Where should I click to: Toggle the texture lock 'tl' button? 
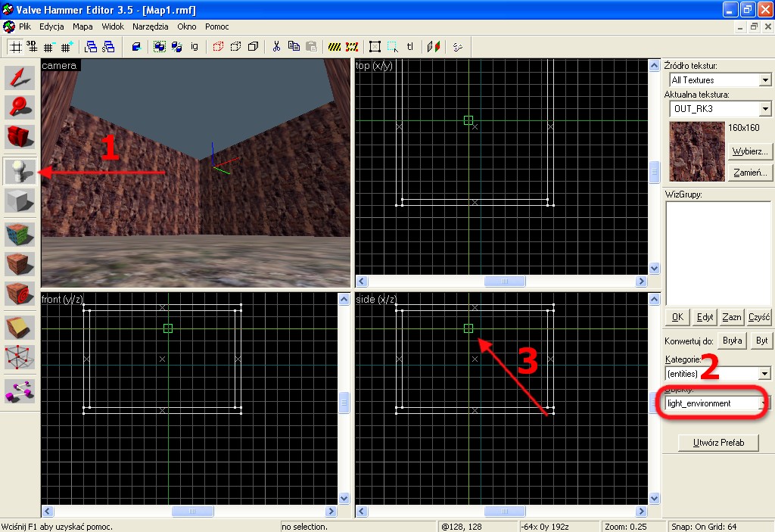click(x=409, y=47)
